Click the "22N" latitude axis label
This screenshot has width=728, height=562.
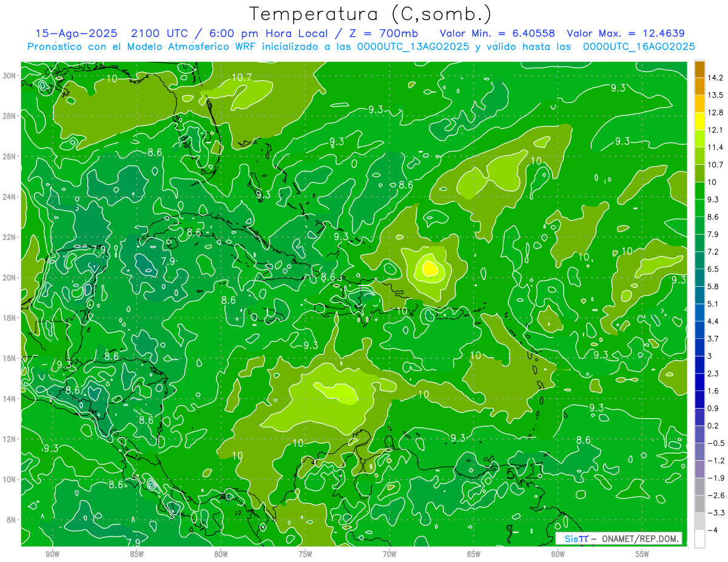pos(10,237)
